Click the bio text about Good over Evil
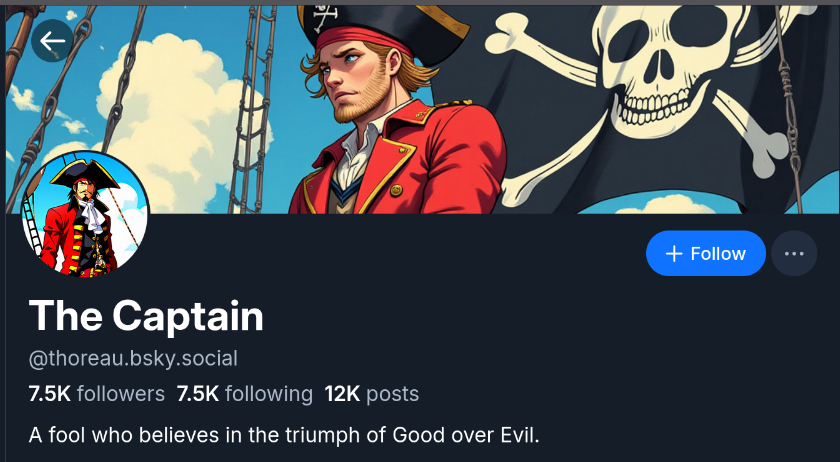This screenshot has height=462, width=840. [x=284, y=436]
